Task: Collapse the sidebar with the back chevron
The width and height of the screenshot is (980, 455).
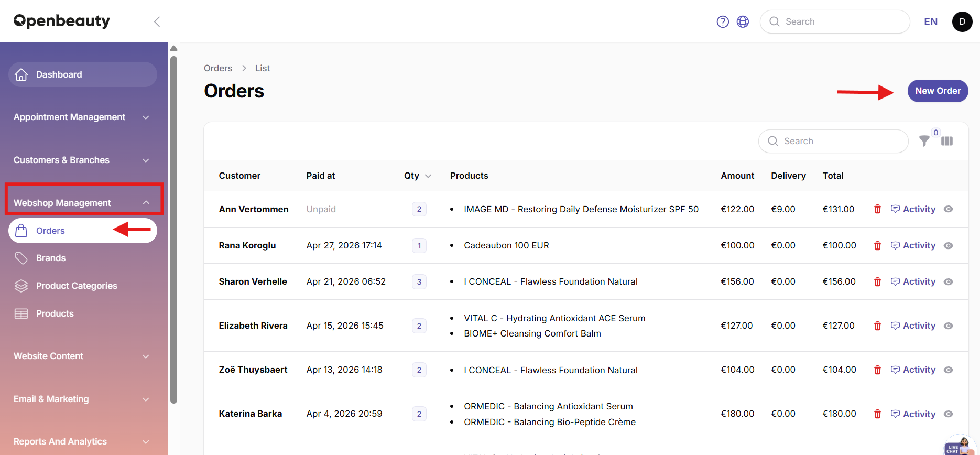Action: [157, 21]
